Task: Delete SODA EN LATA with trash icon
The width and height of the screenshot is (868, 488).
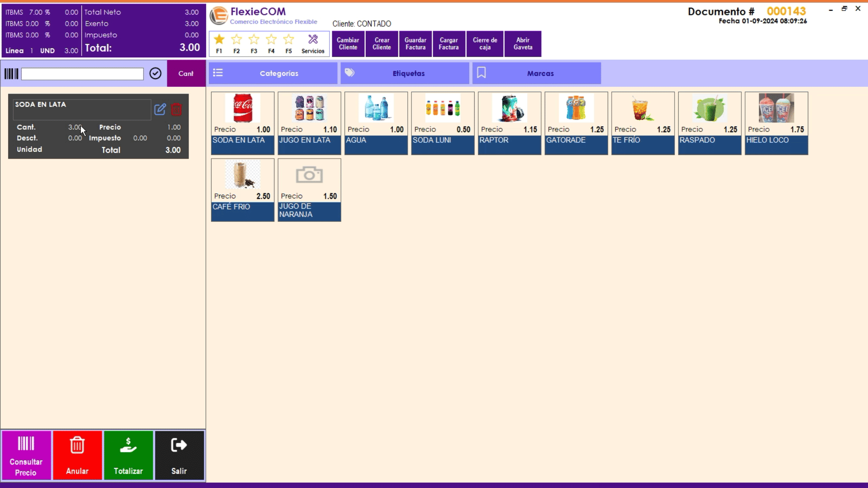Action: pos(176,109)
